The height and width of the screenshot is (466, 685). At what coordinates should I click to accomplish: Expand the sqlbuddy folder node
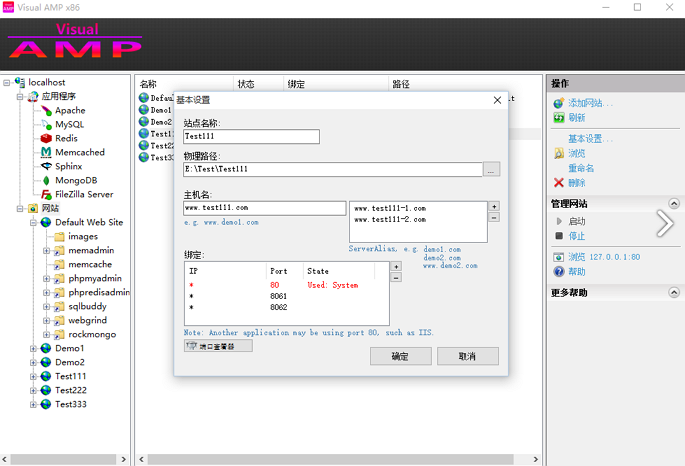(x=46, y=307)
